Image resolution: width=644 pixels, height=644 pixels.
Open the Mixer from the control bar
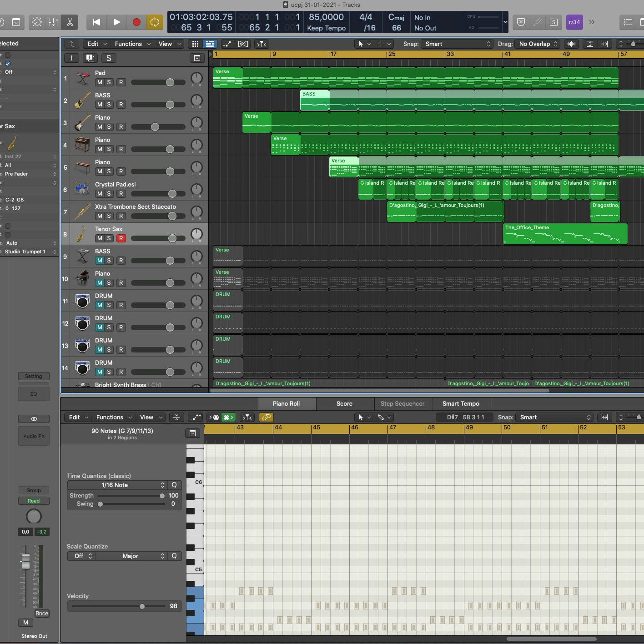click(53, 22)
